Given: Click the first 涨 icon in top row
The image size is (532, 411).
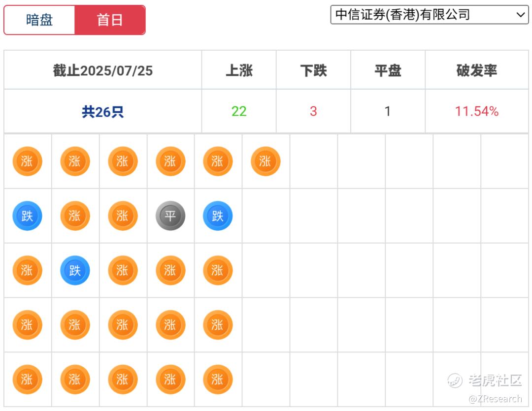Looking at the screenshot, I should pyautogui.click(x=27, y=161).
